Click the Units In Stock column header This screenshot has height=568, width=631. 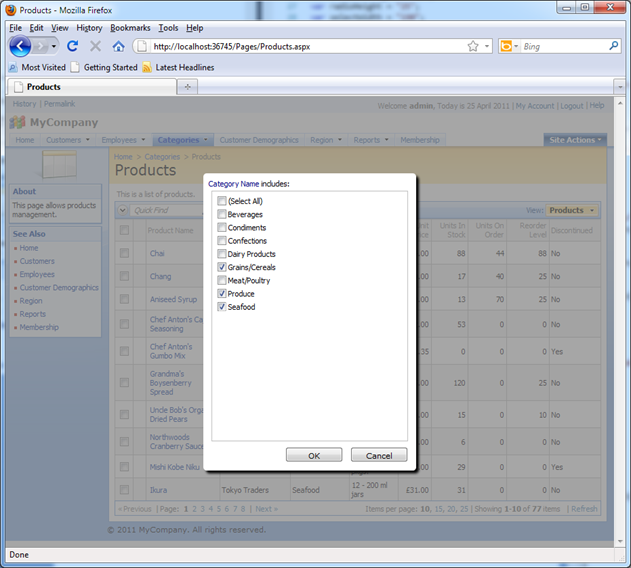click(452, 230)
